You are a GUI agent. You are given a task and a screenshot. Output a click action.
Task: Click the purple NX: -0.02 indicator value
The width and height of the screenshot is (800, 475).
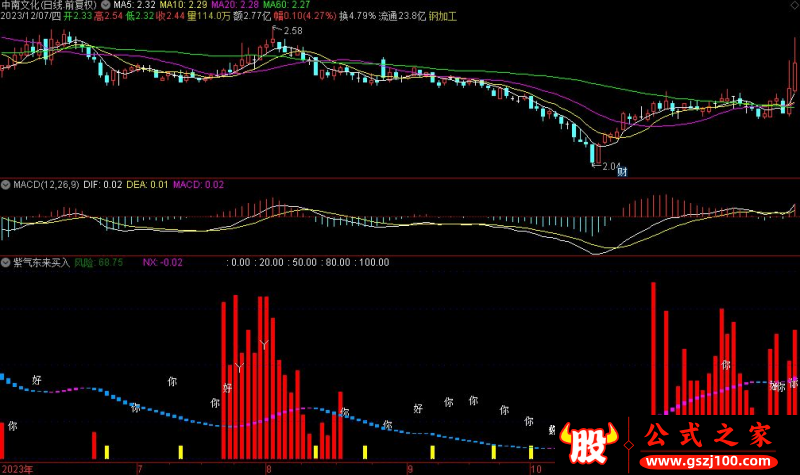pos(162,262)
